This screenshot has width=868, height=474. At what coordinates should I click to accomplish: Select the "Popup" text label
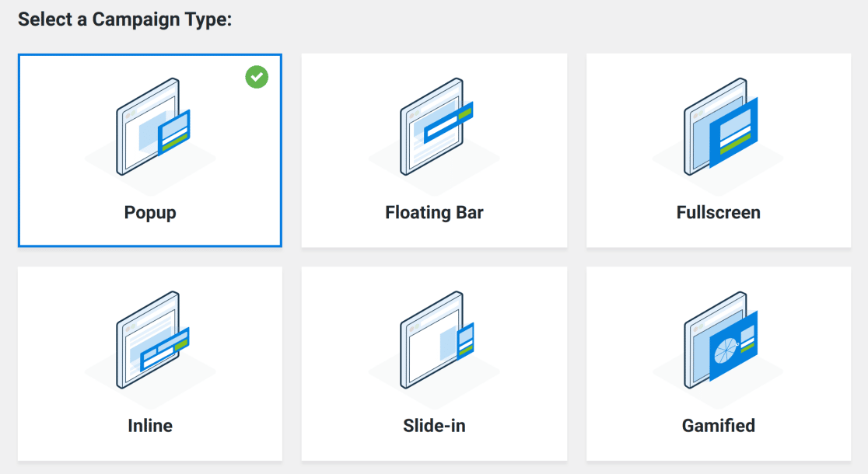[150, 212]
